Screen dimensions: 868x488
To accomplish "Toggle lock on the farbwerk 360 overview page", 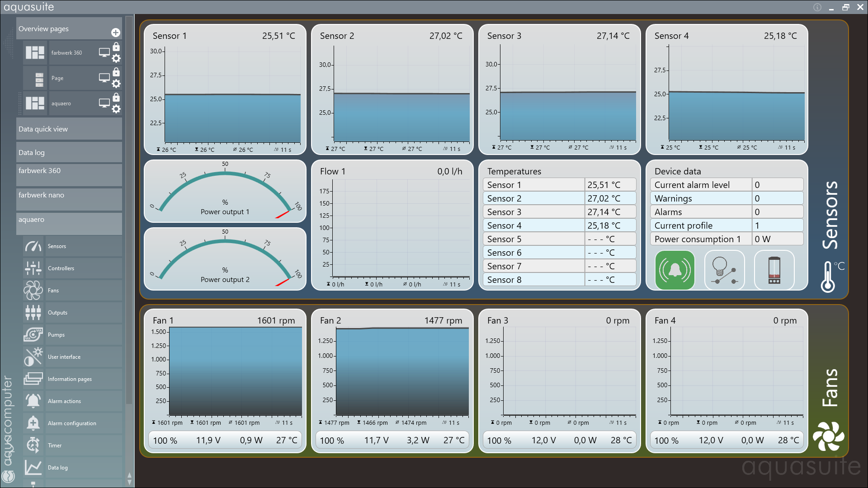I will [116, 47].
